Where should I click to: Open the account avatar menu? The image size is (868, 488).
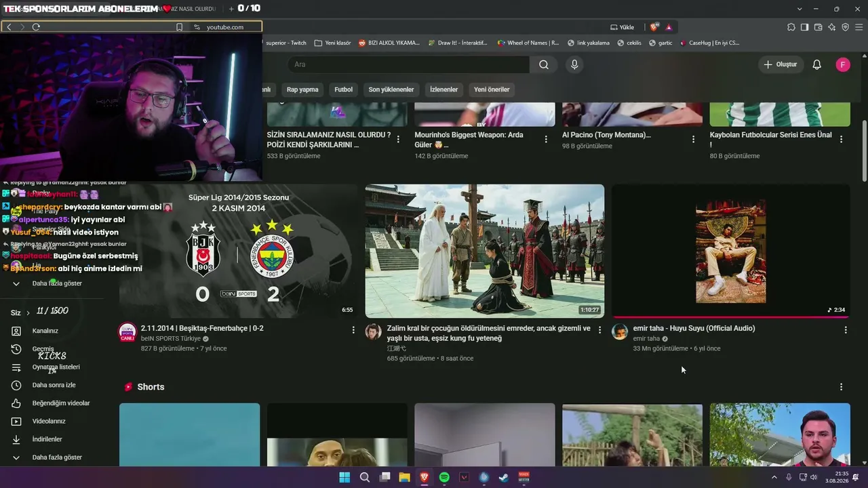[843, 64]
